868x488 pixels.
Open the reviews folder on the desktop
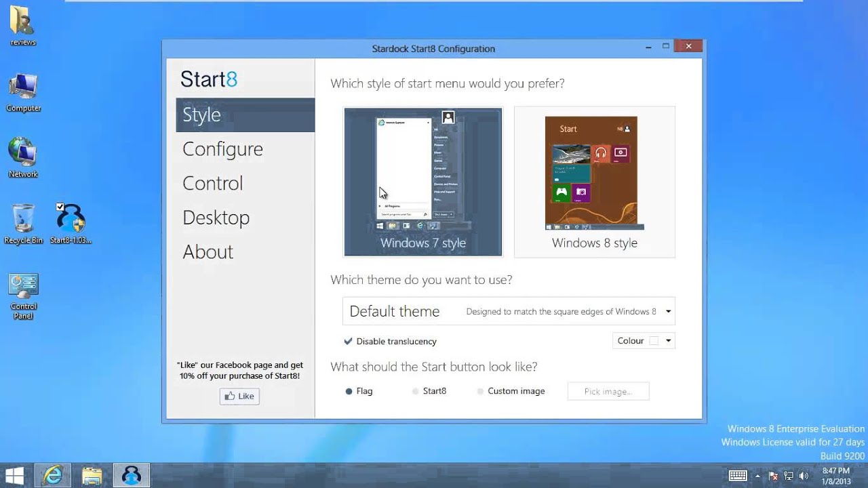tap(23, 25)
